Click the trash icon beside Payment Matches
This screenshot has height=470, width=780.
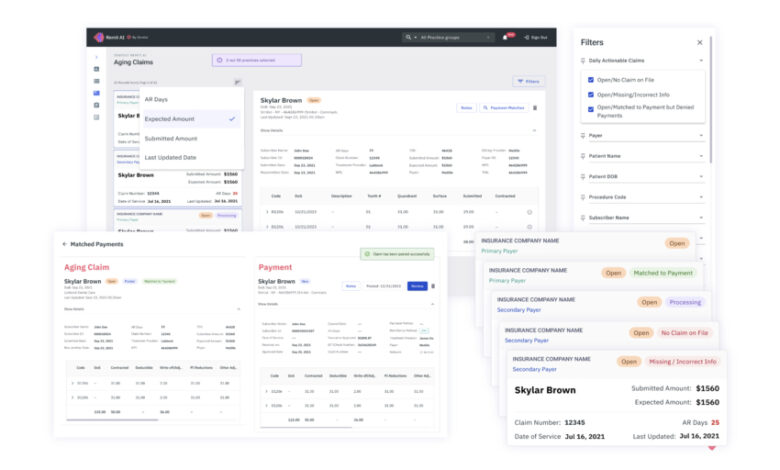point(535,107)
